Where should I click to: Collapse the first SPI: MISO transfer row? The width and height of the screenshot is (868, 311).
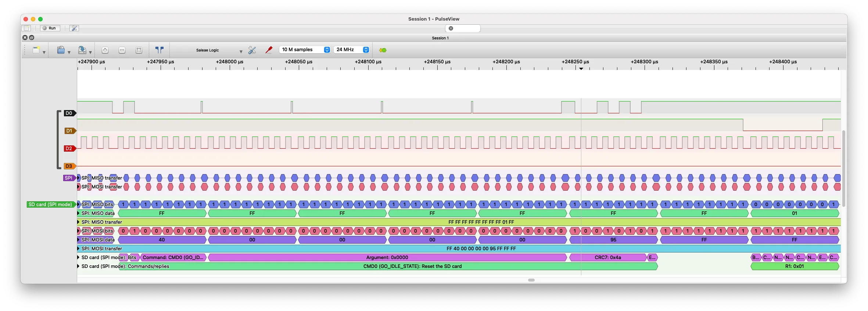pos(78,178)
